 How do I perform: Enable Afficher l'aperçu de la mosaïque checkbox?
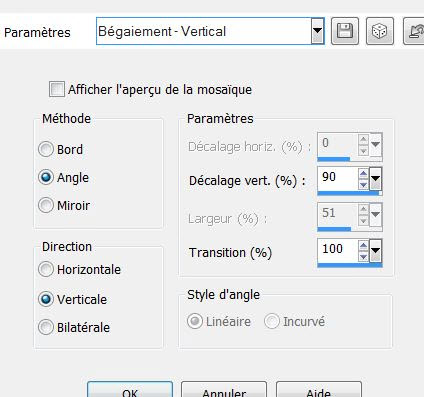(x=57, y=89)
